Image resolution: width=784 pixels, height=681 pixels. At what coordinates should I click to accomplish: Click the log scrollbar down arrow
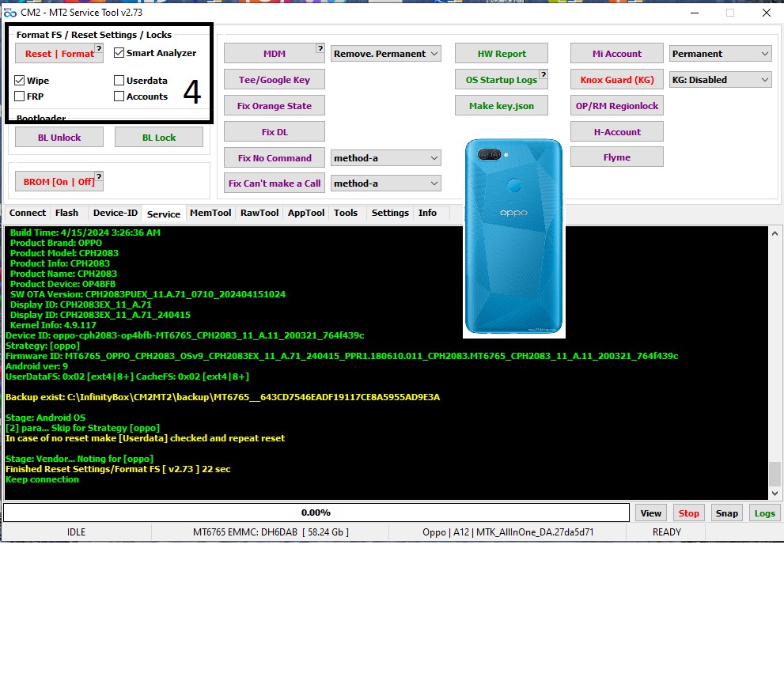775,493
